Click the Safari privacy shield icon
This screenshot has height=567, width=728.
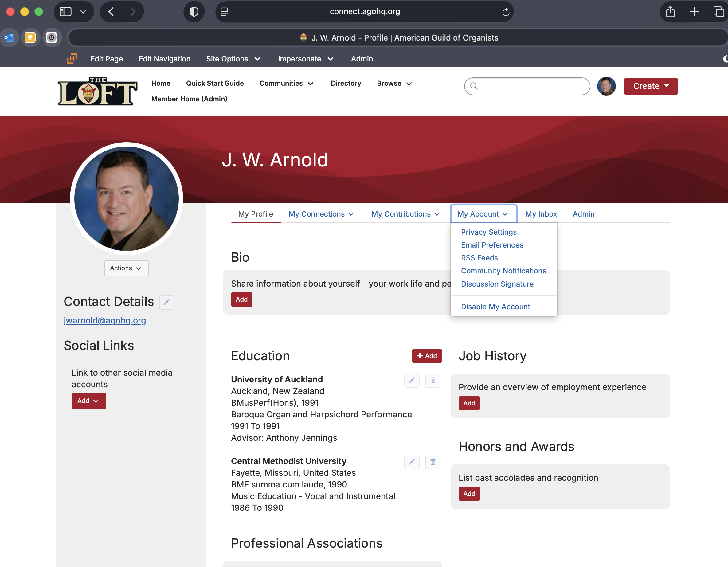click(194, 12)
